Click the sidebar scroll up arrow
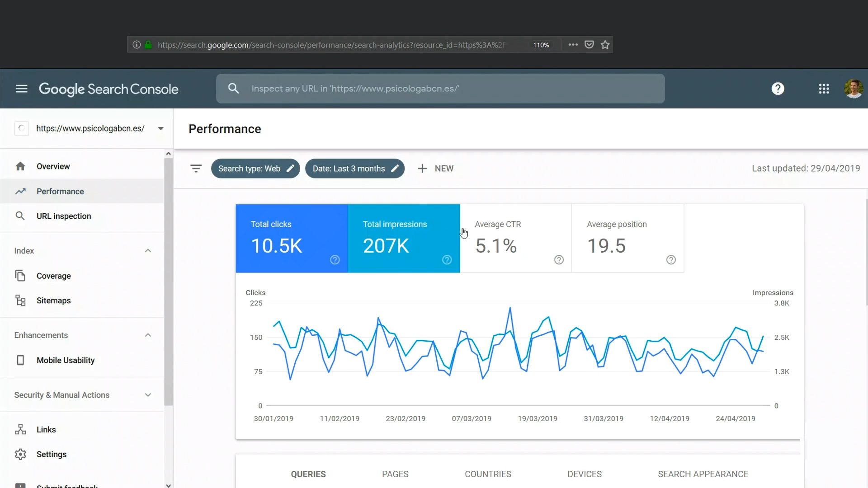The height and width of the screenshot is (488, 868). tap(168, 154)
